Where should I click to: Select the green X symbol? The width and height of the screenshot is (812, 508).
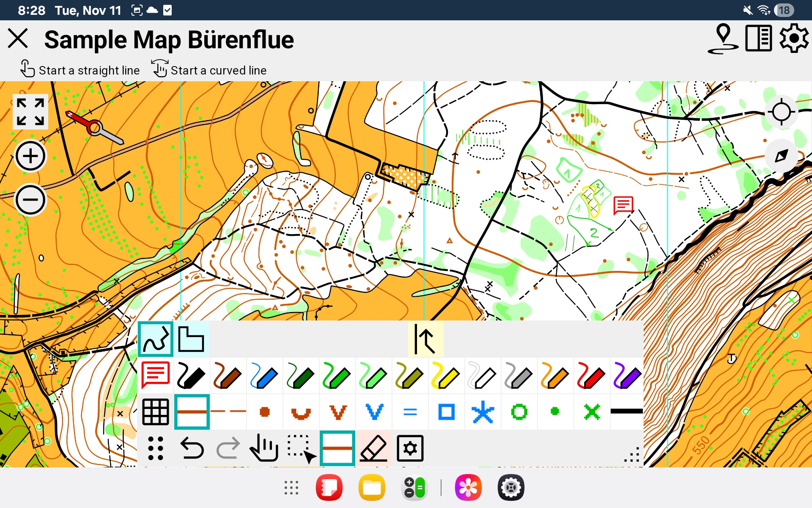point(591,411)
